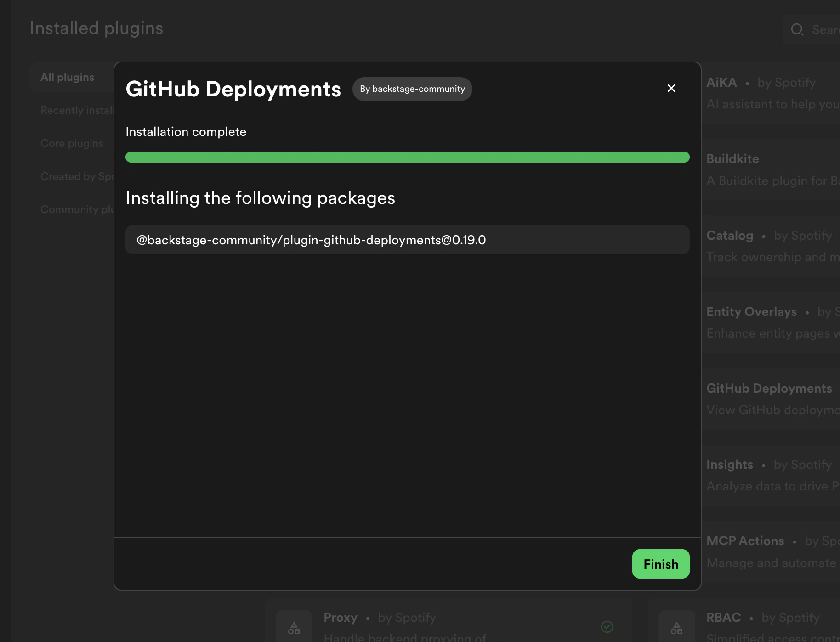This screenshot has height=642, width=840.
Task: Click the plugin search field
Action: coord(812,30)
